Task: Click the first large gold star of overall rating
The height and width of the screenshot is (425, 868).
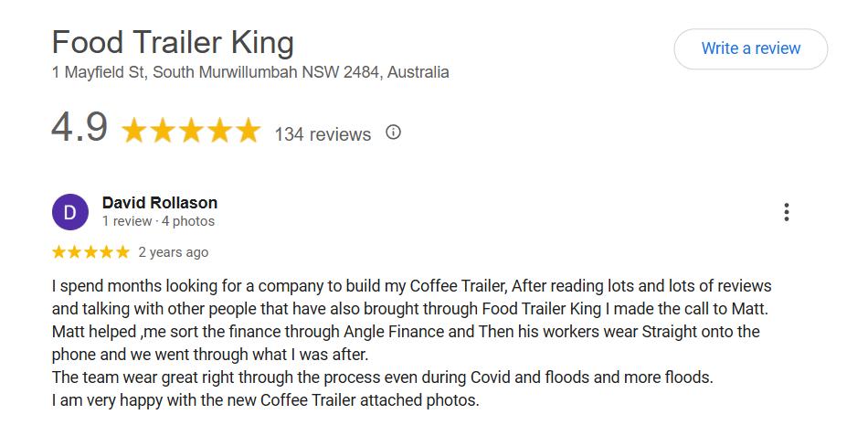Action: point(134,131)
